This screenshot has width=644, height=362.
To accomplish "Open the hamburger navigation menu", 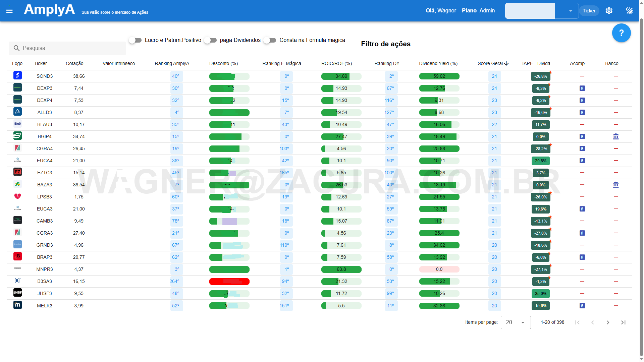I will click(9, 11).
